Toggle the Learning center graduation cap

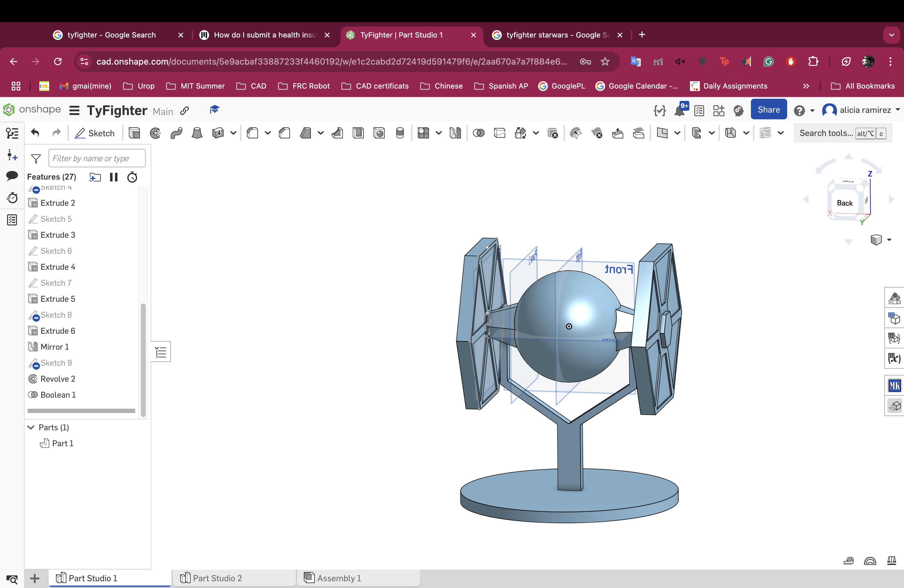click(x=214, y=110)
